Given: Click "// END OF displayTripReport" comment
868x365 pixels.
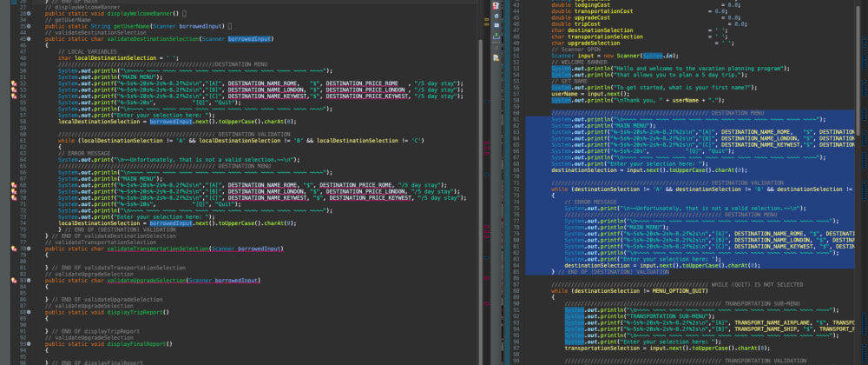Looking at the screenshot, I should [95, 332].
